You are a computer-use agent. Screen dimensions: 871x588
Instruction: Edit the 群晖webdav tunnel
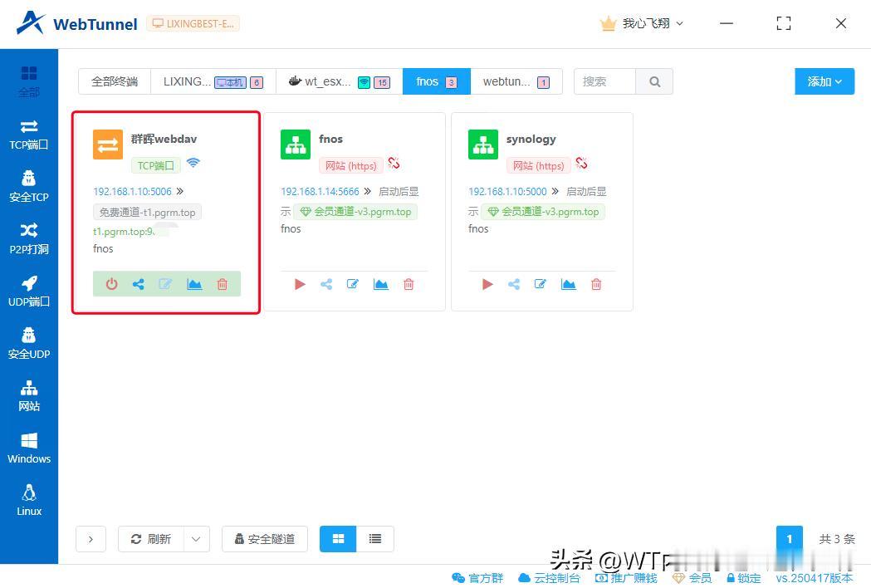point(165,284)
